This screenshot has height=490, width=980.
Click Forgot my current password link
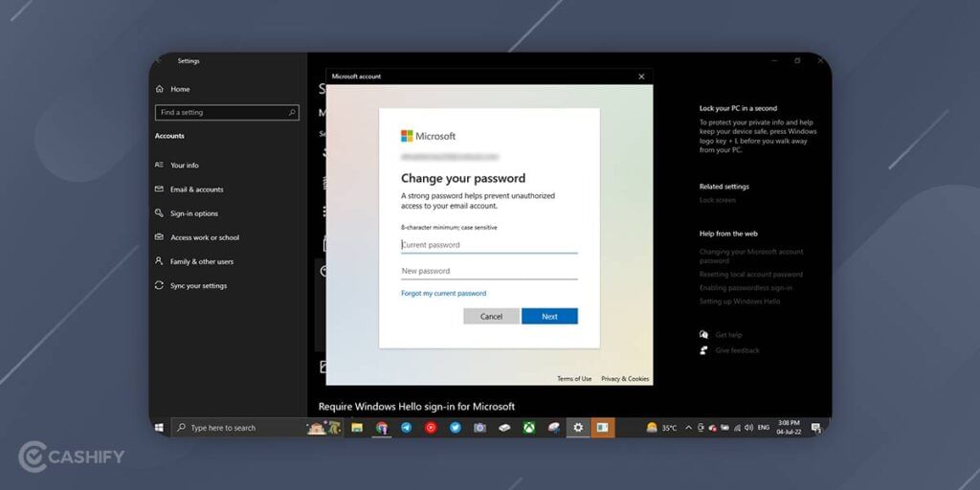(444, 293)
